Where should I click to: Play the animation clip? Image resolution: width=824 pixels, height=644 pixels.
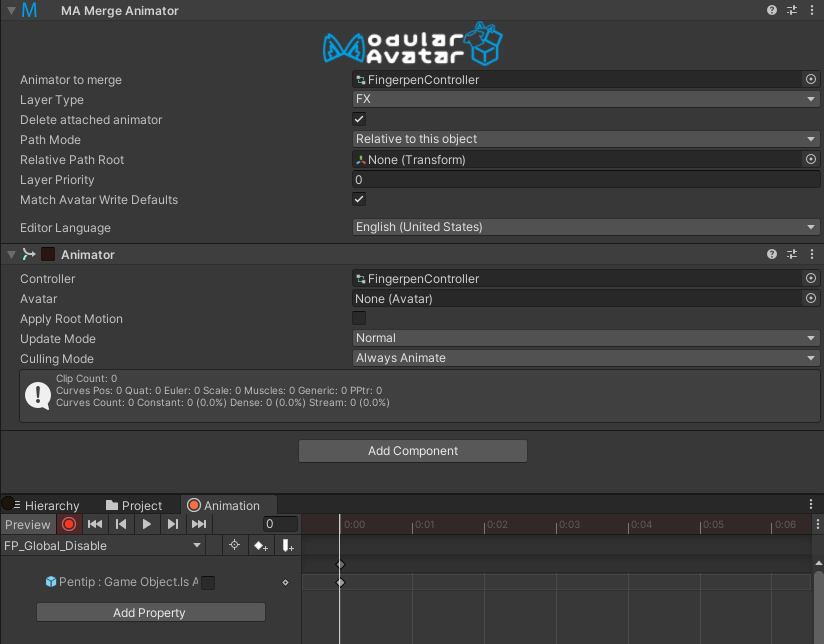pos(147,524)
